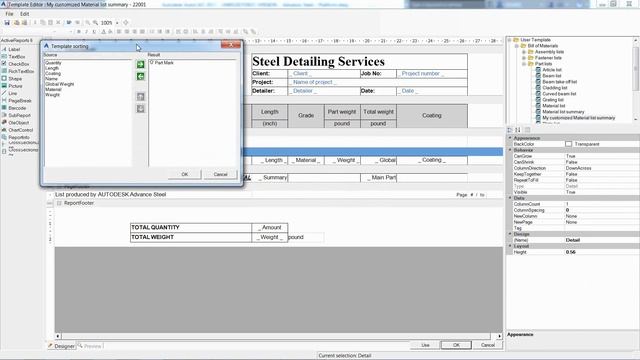Confirm Template sorting dialog with OK
Screen dimensions: 640x360
184,174
